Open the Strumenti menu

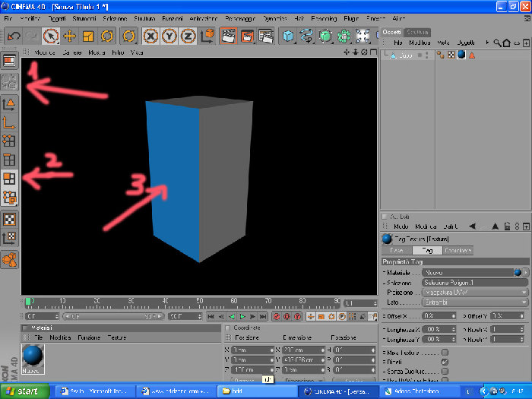84,18
